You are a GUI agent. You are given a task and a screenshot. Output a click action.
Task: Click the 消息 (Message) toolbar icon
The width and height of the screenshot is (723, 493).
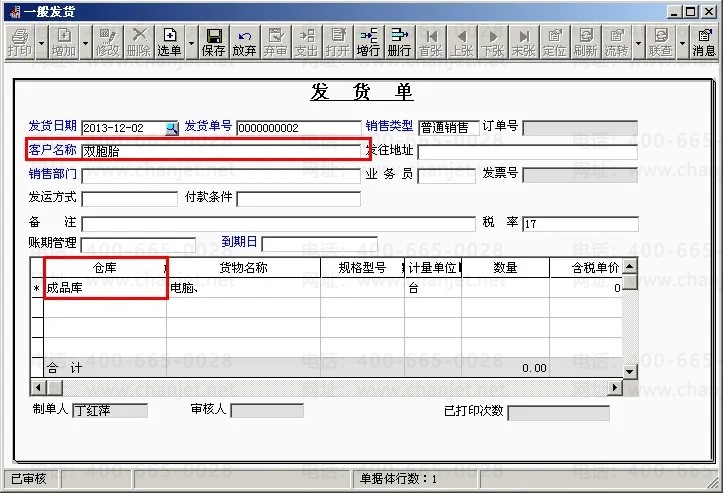click(x=704, y=42)
